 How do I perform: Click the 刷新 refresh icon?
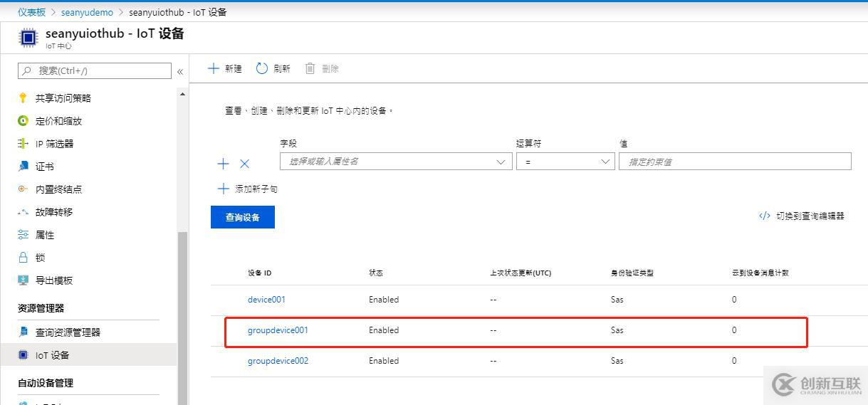262,68
